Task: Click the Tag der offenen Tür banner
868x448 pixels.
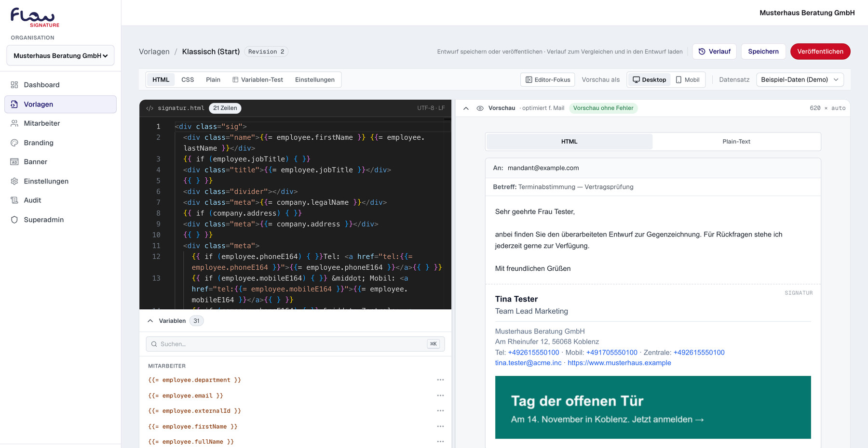Action: pos(653,408)
